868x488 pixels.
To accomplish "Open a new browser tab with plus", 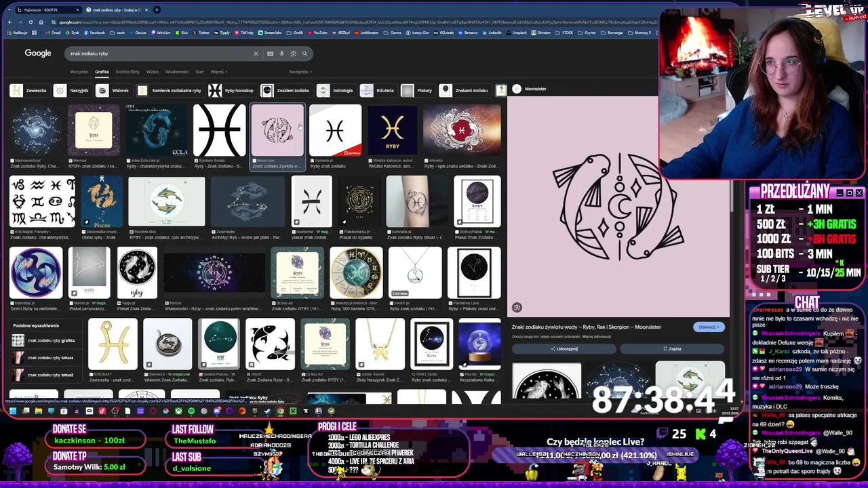I will click(x=157, y=9).
